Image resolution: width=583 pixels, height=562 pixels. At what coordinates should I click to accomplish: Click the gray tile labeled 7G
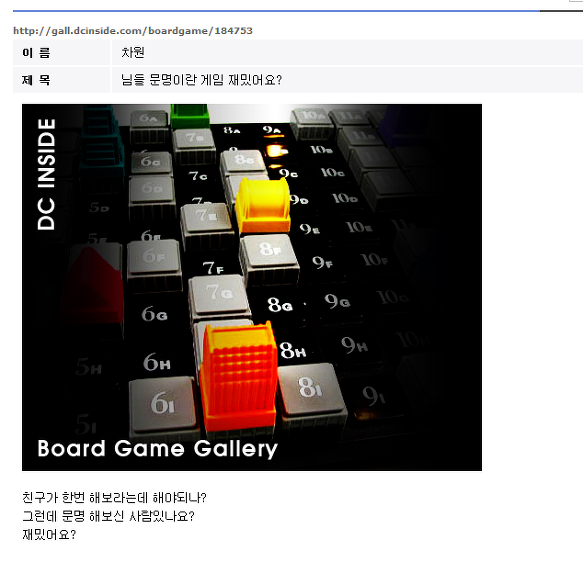click(x=219, y=294)
